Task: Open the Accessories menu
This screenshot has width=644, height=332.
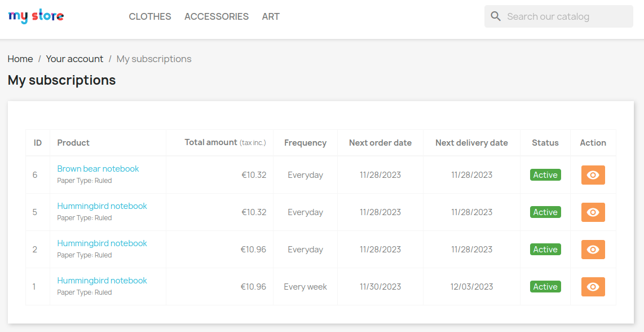Action: 217,16
